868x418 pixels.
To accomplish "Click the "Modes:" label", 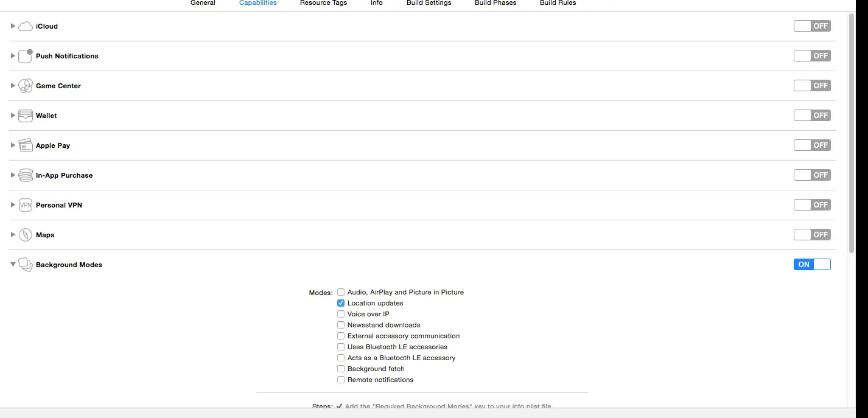I will click(x=321, y=293).
